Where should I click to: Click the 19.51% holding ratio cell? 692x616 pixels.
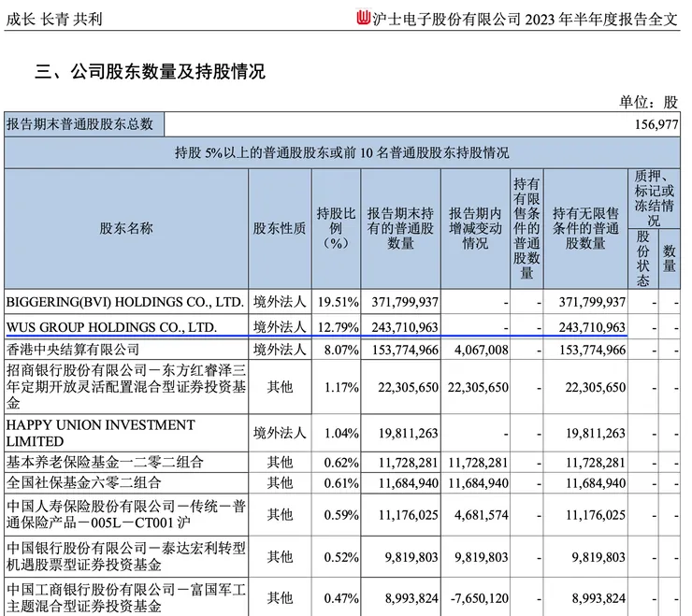click(x=339, y=302)
